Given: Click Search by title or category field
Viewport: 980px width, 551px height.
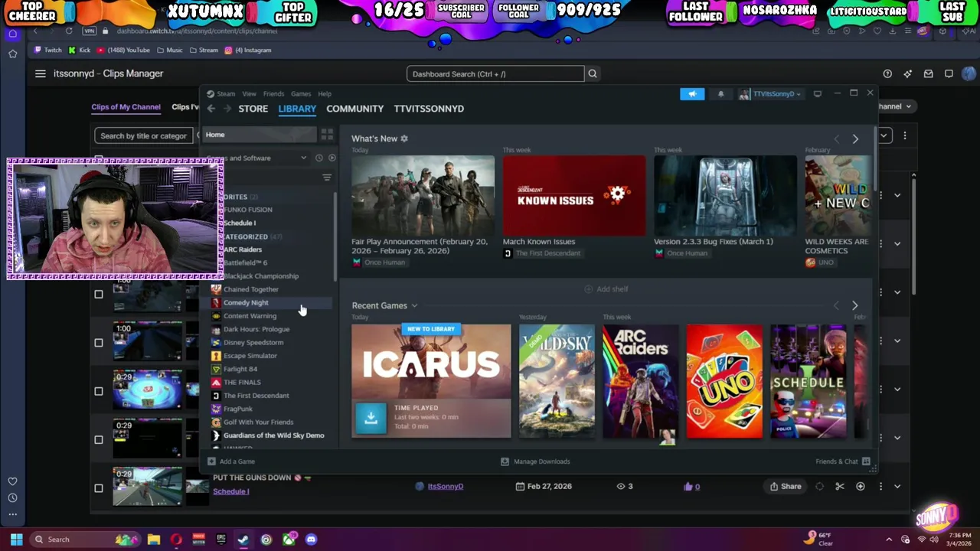Looking at the screenshot, I should coord(143,135).
